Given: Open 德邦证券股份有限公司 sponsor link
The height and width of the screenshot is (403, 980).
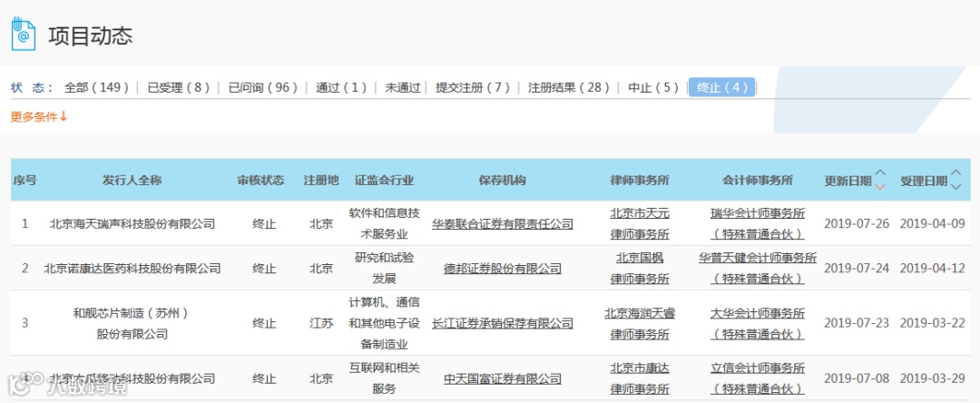Looking at the screenshot, I should click(x=503, y=269).
